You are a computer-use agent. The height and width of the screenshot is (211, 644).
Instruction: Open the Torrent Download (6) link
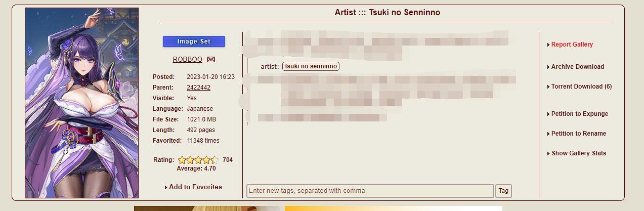(x=581, y=87)
